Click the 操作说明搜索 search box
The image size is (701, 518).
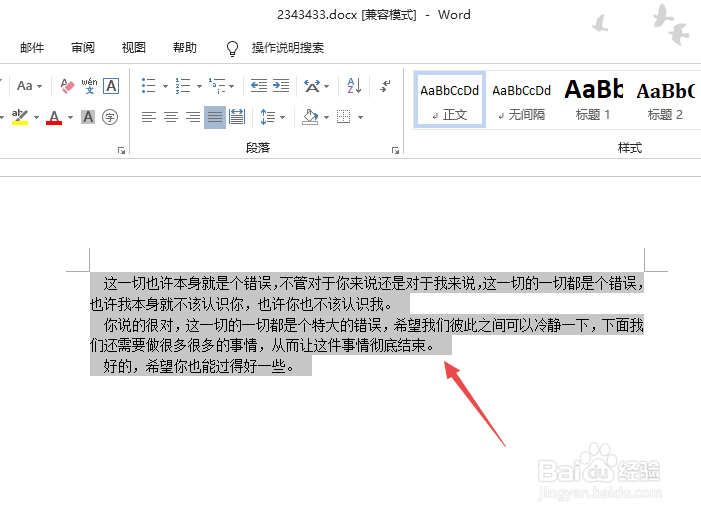pos(288,47)
